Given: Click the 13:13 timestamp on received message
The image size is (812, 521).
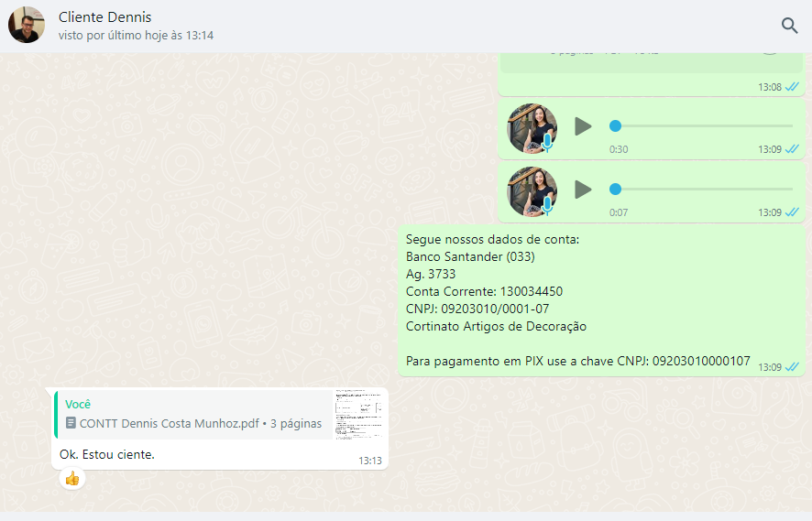Looking at the screenshot, I should pos(369,461).
